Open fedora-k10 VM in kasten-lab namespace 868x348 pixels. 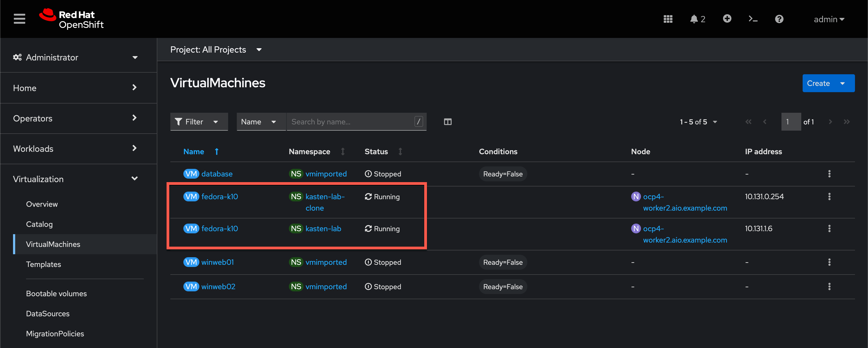(220, 228)
